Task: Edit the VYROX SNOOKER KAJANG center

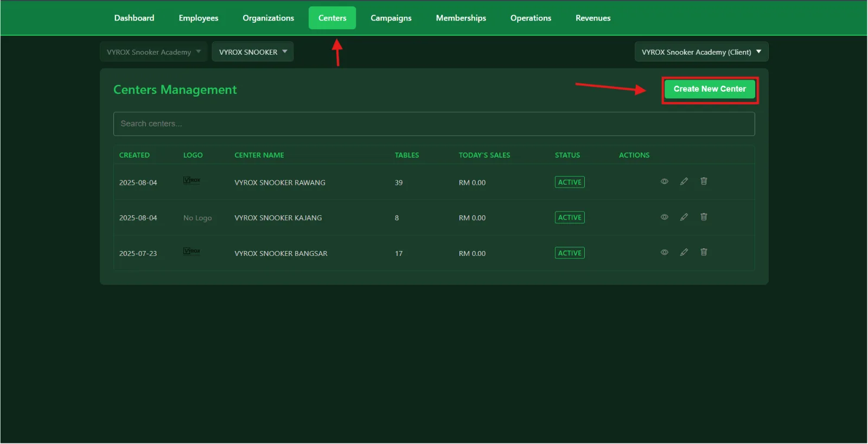Action: coord(684,217)
